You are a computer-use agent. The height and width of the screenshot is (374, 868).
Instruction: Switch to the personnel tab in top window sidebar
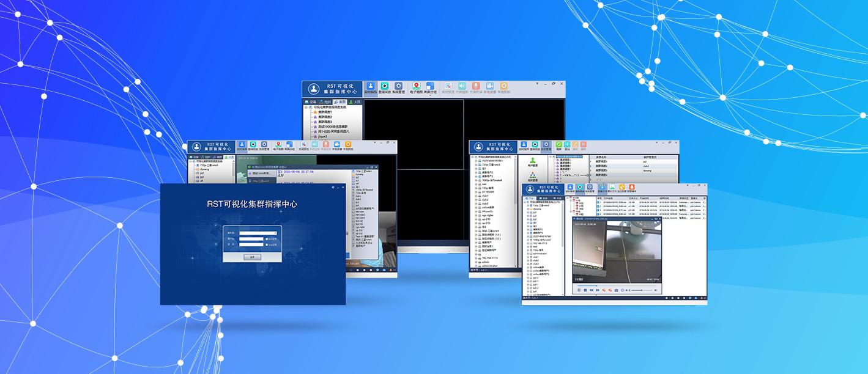(x=354, y=101)
